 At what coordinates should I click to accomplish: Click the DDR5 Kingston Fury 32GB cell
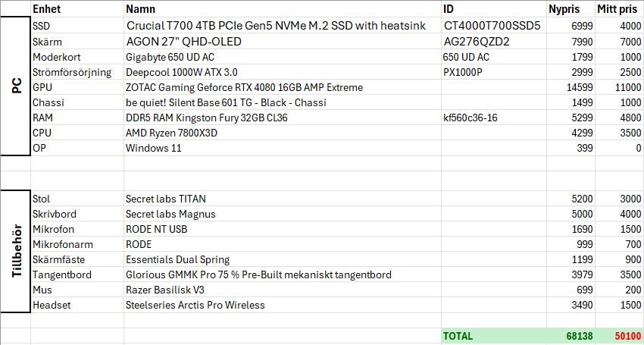click(x=283, y=118)
